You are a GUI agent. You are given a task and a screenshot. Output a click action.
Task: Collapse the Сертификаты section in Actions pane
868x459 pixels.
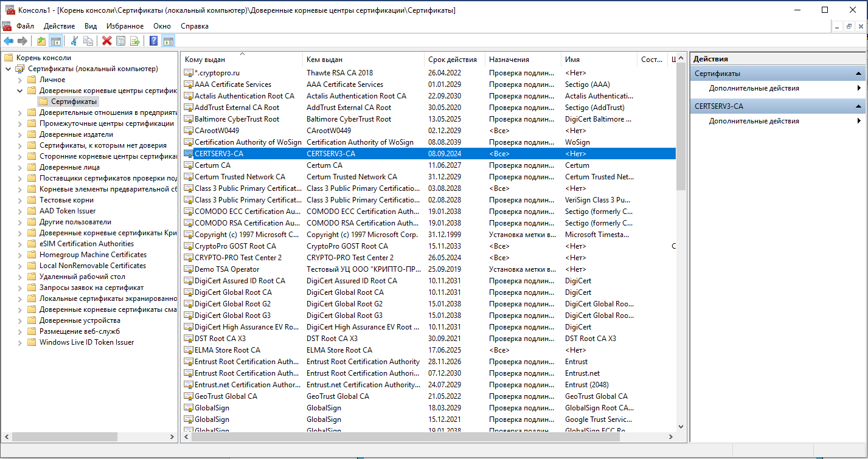859,74
